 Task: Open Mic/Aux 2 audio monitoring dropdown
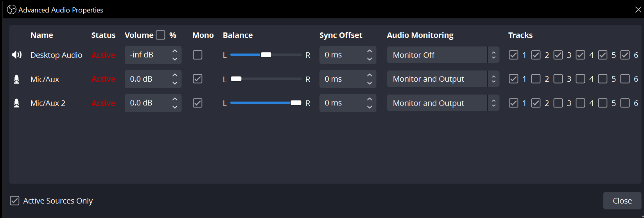[443, 103]
